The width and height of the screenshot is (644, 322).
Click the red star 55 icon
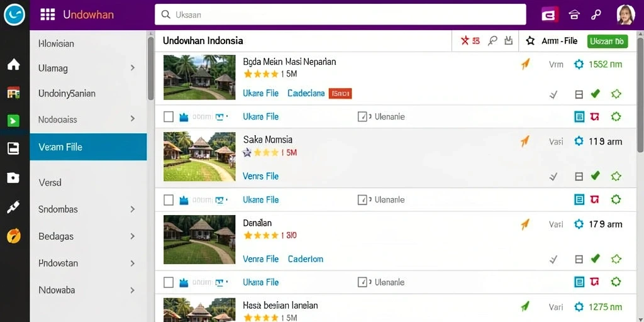[x=470, y=41]
